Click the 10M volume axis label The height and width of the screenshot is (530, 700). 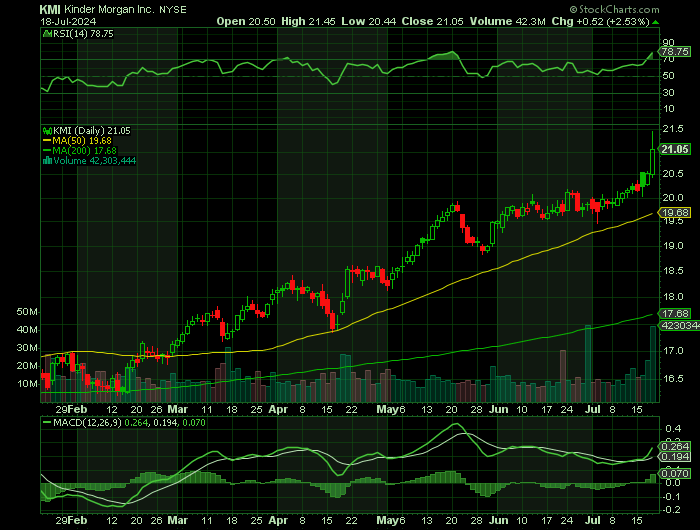[27, 384]
